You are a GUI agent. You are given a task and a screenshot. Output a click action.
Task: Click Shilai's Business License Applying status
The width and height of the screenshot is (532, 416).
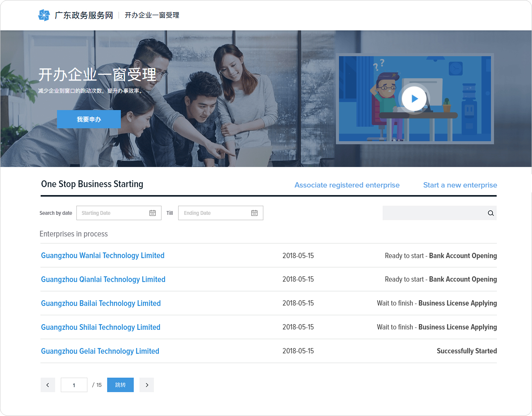458,327
